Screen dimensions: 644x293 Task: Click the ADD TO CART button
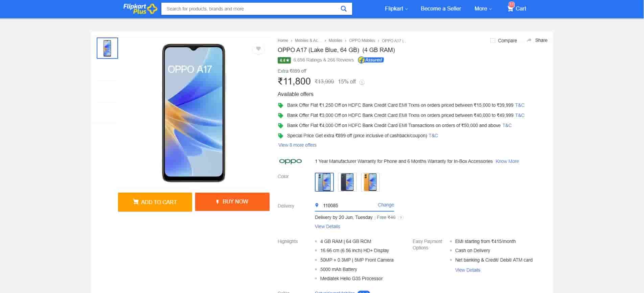point(155,202)
